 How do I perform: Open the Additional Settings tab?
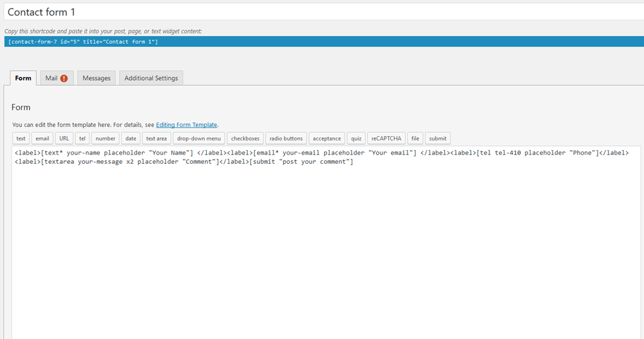[x=151, y=78]
